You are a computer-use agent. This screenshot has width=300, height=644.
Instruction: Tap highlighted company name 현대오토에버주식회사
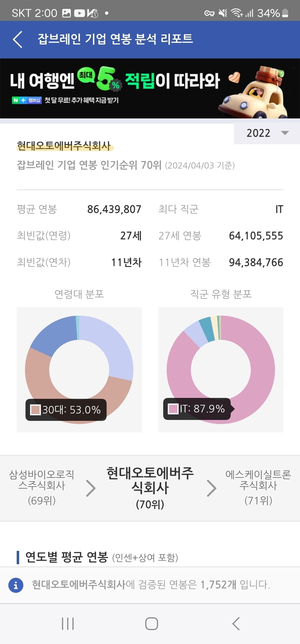pos(64,145)
